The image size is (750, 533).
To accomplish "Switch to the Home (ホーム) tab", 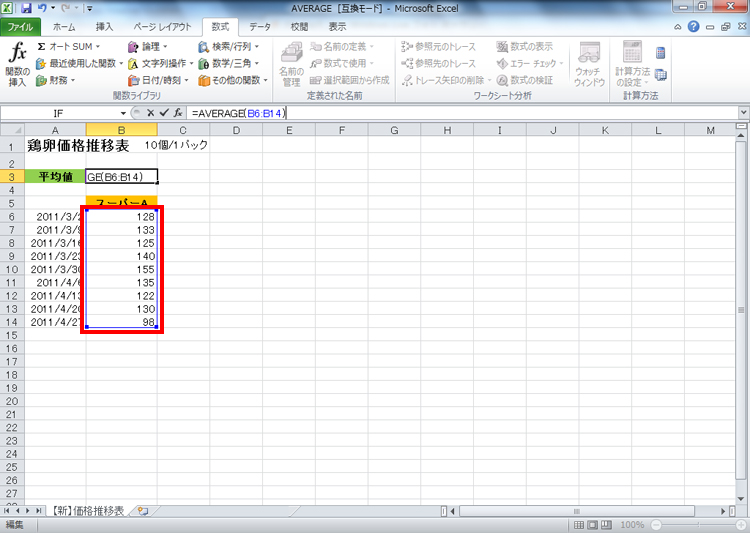I will click(64, 27).
